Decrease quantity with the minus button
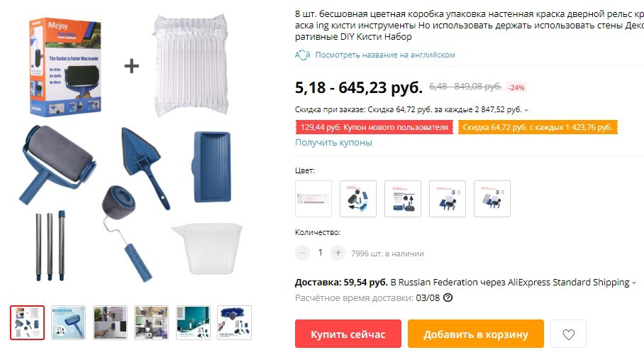This screenshot has height=355, width=644. (302, 253)
